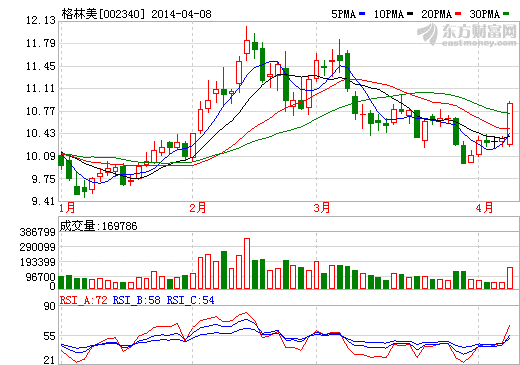The height and width of the screenshot is (365, 520).
Task: Click the RSI axis value 90
Action: (50, 306)
